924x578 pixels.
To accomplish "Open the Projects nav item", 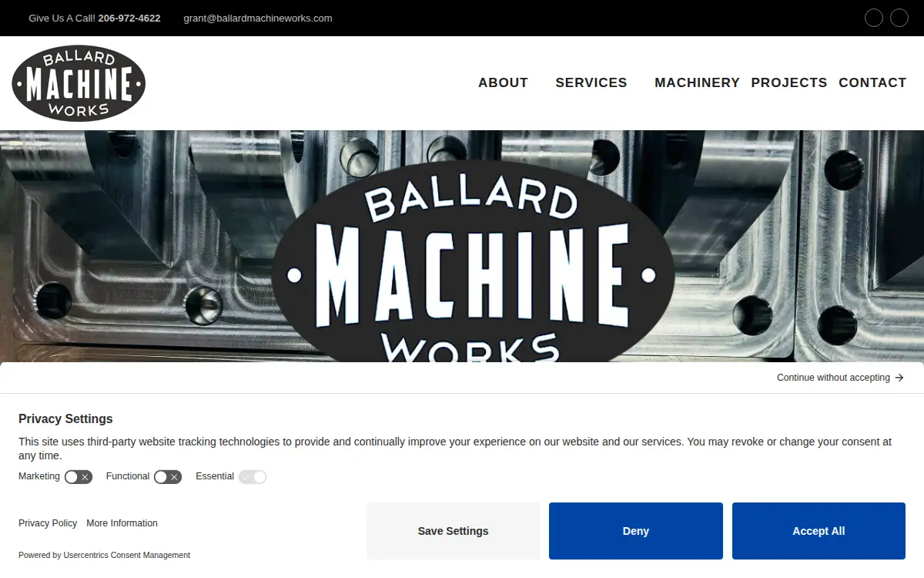I will coord(789,82).
